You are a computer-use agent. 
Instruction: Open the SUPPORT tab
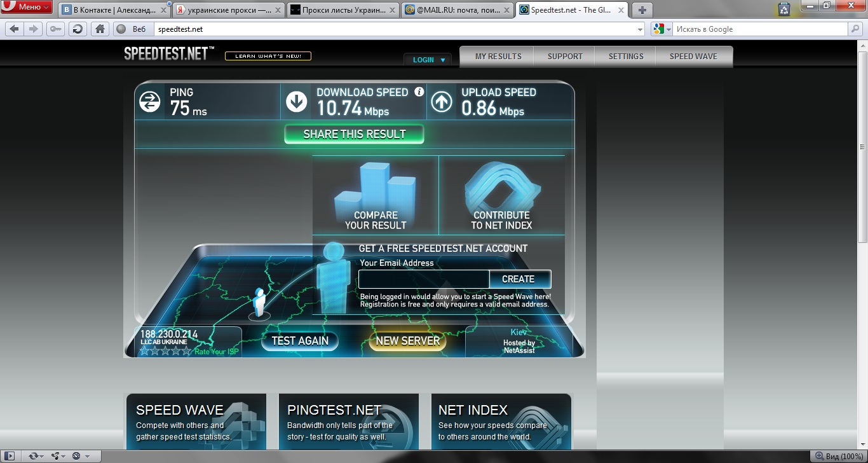pos(565,57)
